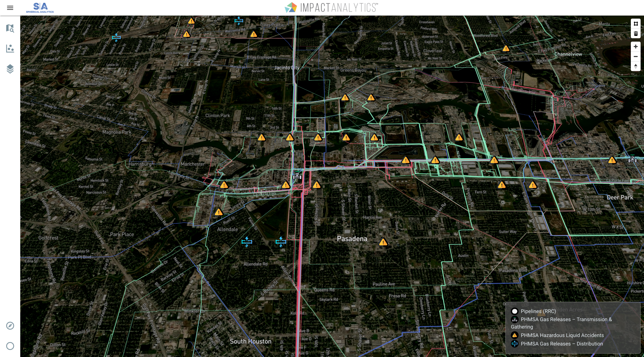Select warning marker above Ruell St near Allendale
The width and height of the screenshot is (644, 357).
point(218,212)
